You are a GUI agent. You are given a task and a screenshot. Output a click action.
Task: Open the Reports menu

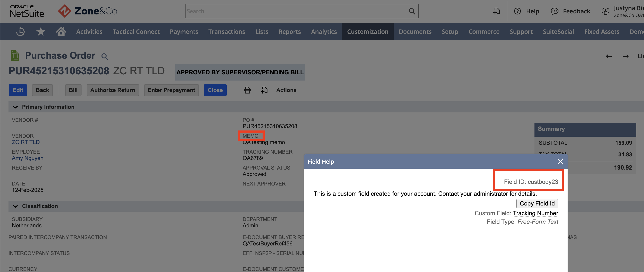point(290,32)
